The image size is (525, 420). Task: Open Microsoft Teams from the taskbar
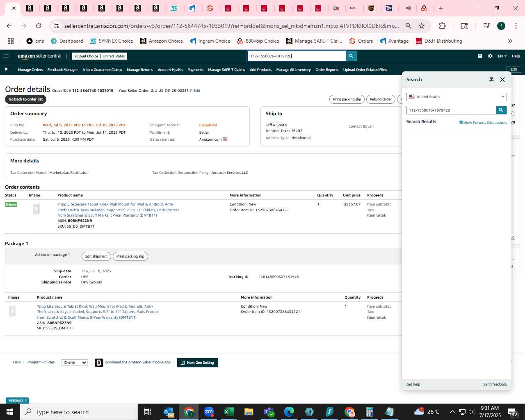(x=269, y=412)
